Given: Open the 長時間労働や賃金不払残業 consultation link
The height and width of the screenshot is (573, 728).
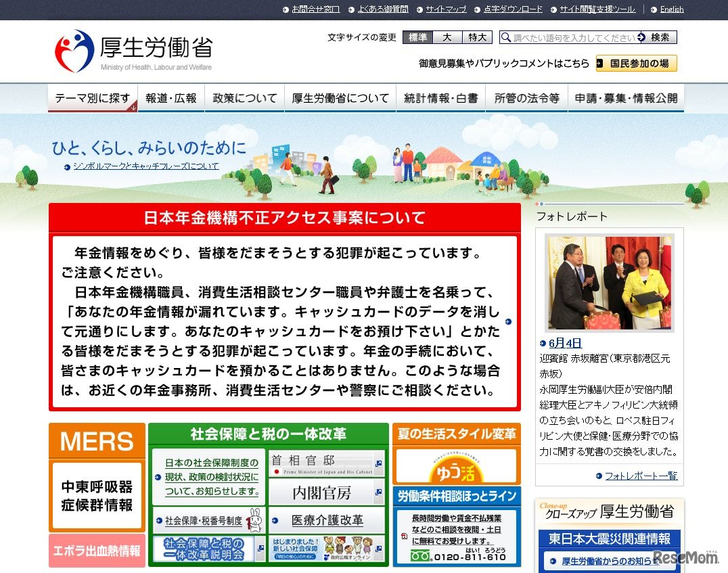Looking at the screenshot, I should click(x=457, y=529).
